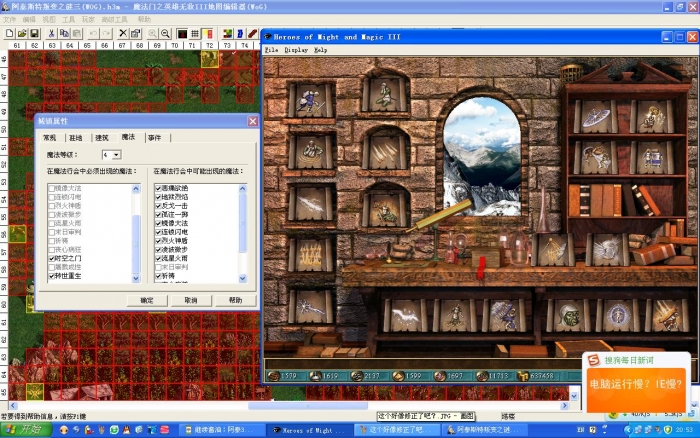
Task: Click the 取消 Cancel button
Action: pyautogui.click(x=191, y=300)
